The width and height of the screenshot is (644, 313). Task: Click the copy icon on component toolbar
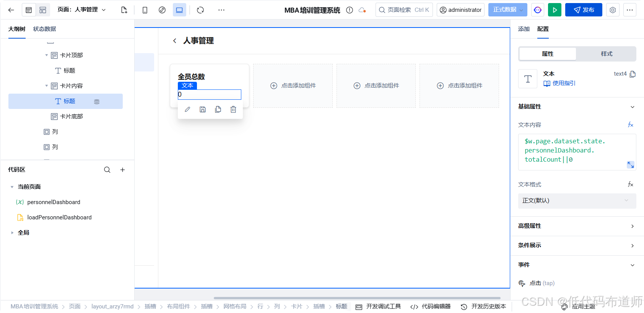point(218,110)
